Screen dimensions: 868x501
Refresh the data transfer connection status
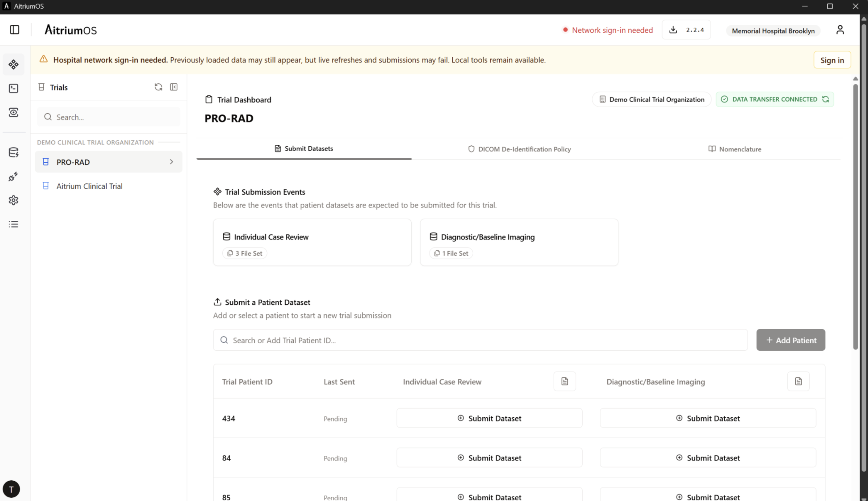[x=826, y=99]
